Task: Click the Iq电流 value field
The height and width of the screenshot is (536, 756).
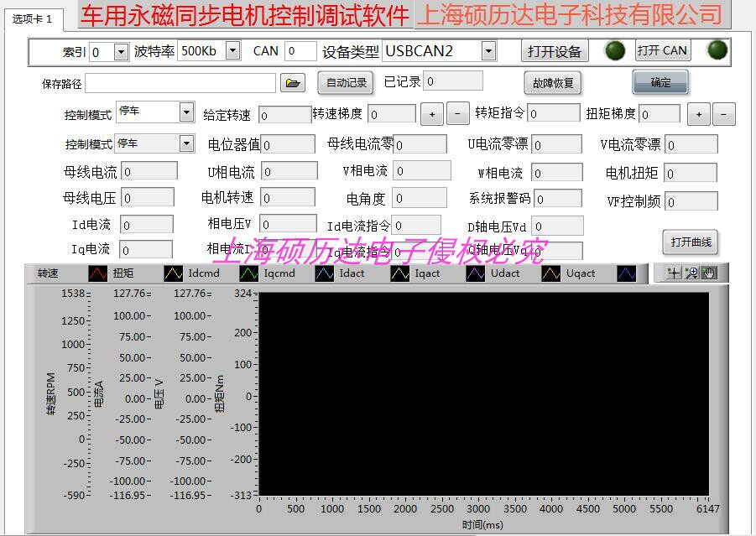Action: [x=146, y=250]
